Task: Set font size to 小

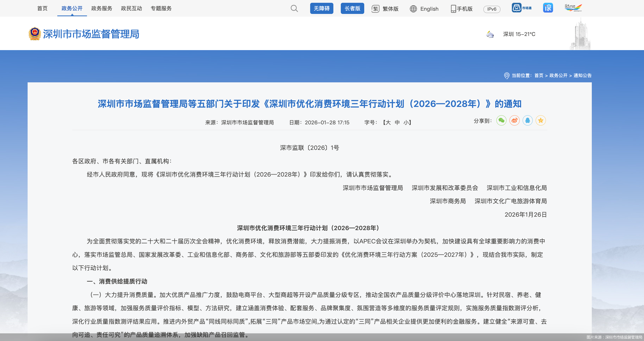Action: click(x=407, y=122)
